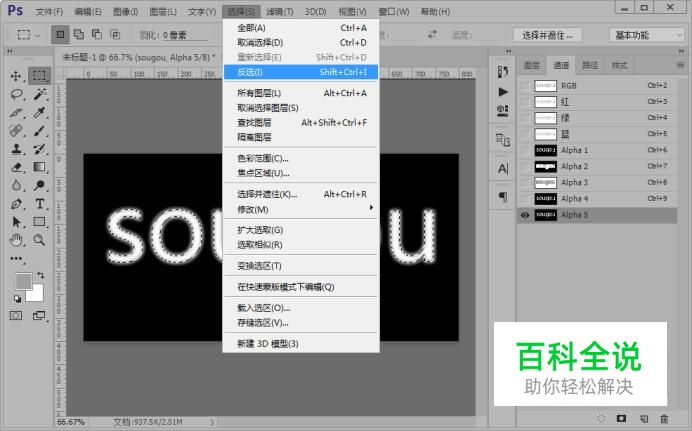Select the Brush tool

39,131
